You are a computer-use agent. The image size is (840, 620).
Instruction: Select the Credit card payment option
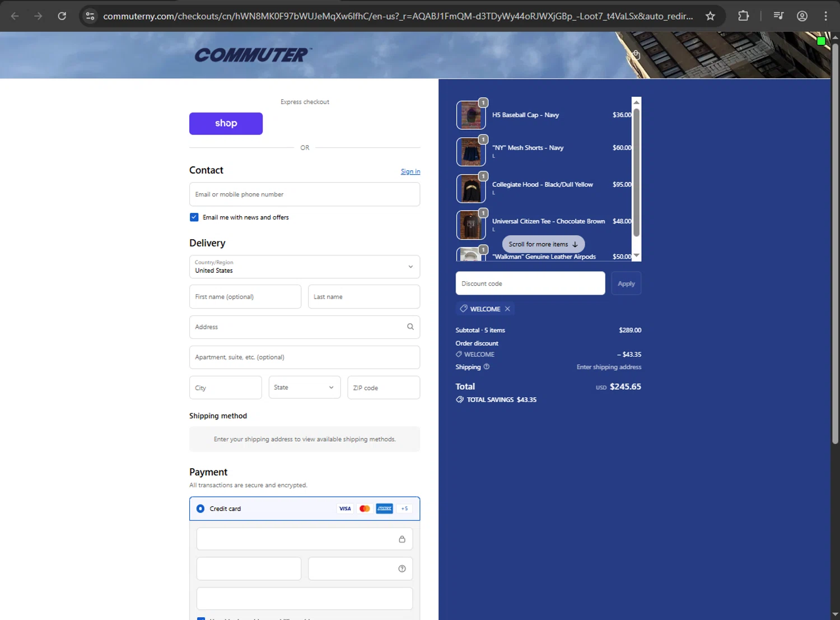point(200,509)
